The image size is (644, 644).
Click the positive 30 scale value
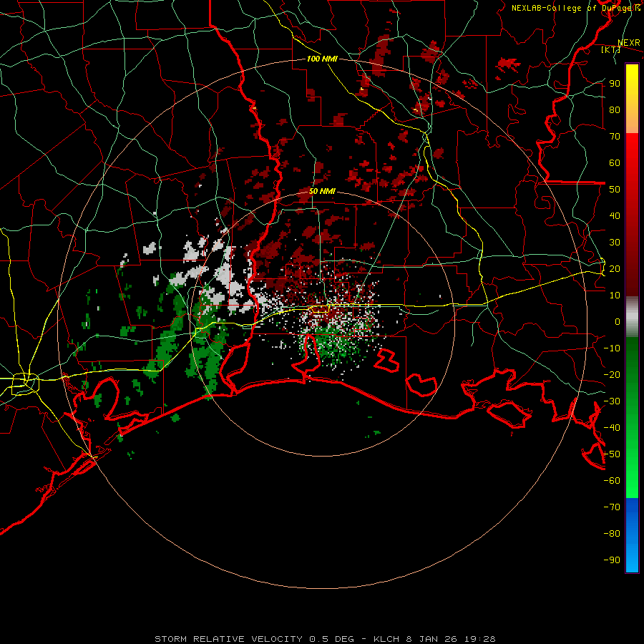click(x=615, y=243)
